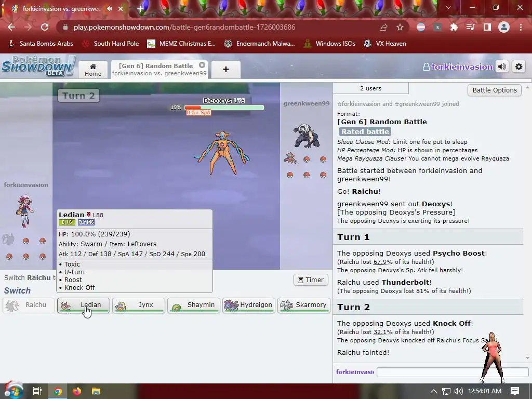Open the Santa Bombs Arabs bookmark
The height and width of the screenshot is (399, 532).
[x=41, y=44]
